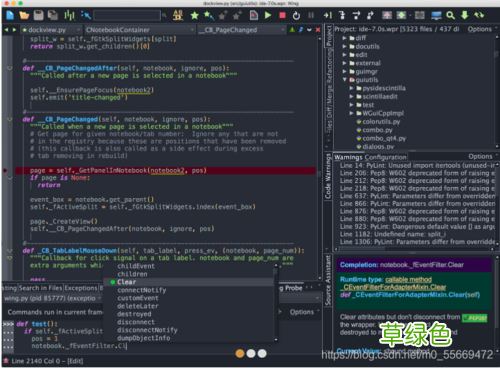The height and width of the screenshot is (368, 500).
Task: Open the Search in Files tab
Action: [x=40, y=288]
